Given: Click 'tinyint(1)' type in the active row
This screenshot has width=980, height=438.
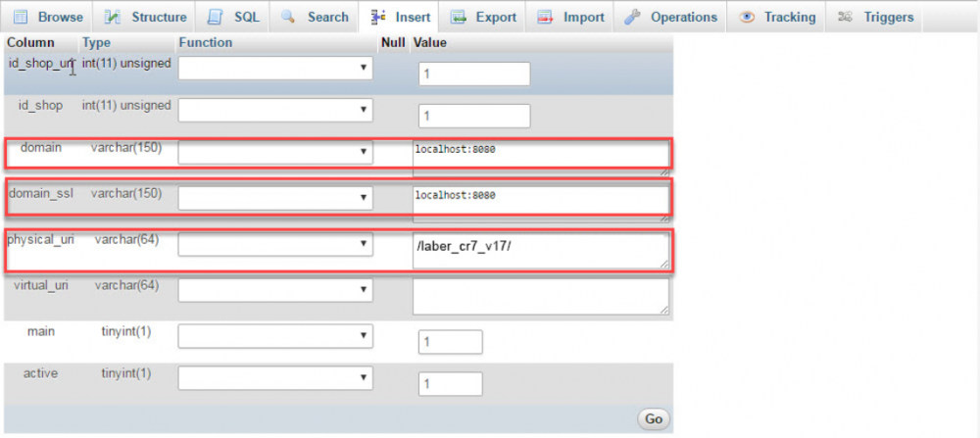Looking at the screenshot, I should (x=126, y=373).
